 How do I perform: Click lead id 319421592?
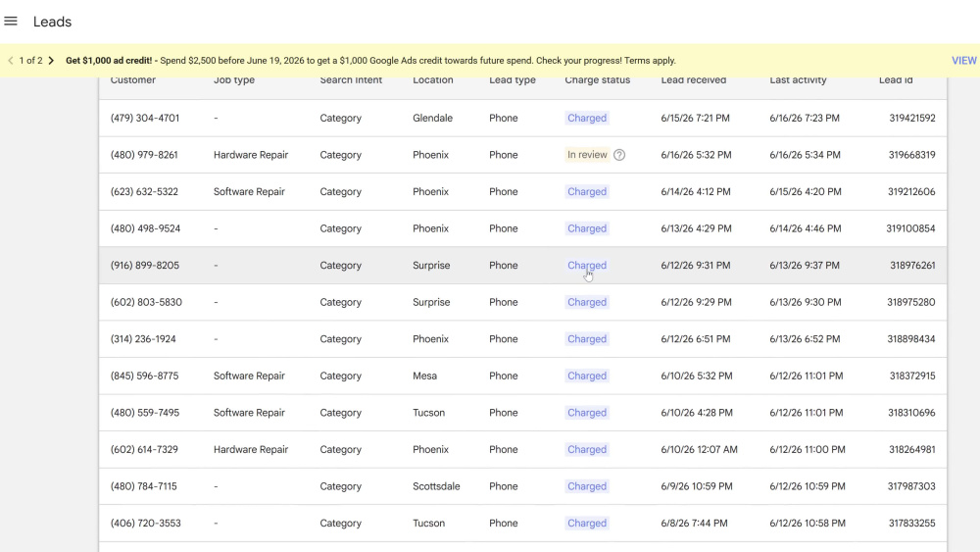coord(911,119)
